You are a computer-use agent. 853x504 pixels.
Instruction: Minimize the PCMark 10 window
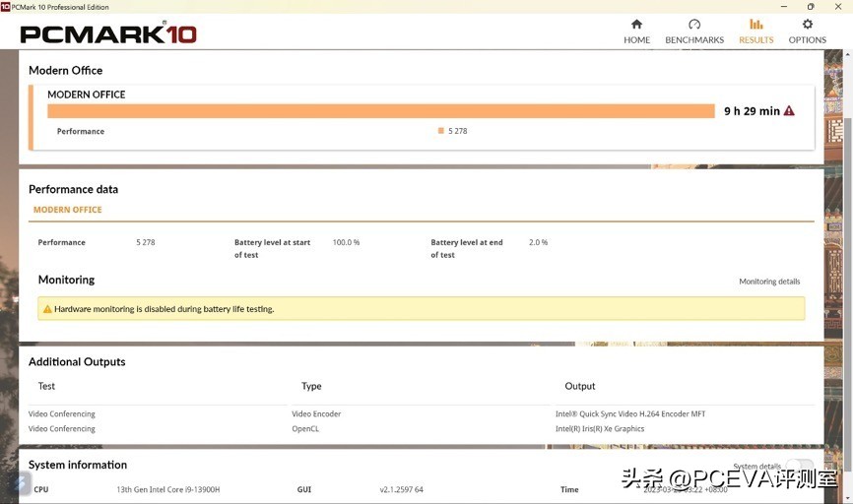click(x=784, y=7)
